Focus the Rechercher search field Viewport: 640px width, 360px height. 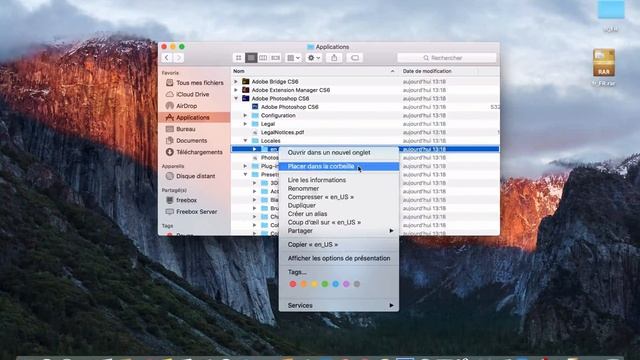pyautogui.click(x=447, y=58)
